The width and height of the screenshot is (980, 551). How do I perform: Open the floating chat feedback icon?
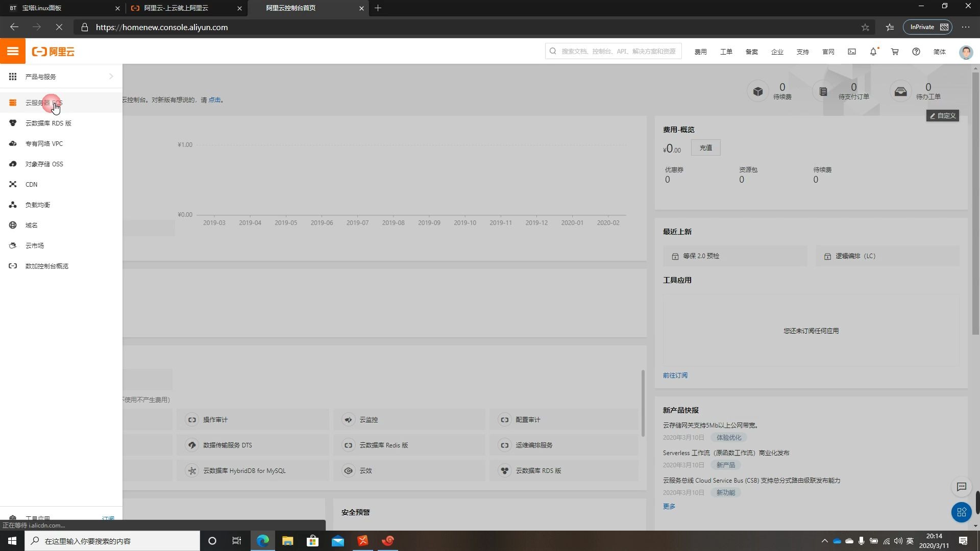(962, 486)
